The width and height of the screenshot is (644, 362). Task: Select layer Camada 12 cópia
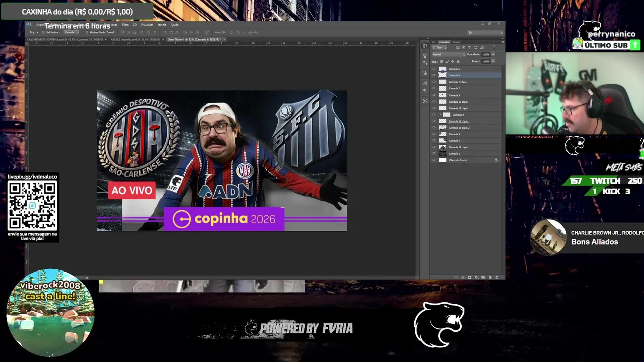[x=466, y=108]
